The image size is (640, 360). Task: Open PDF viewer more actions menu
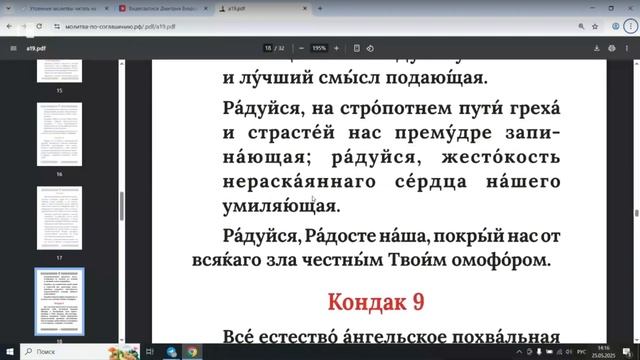click(627, 48)
